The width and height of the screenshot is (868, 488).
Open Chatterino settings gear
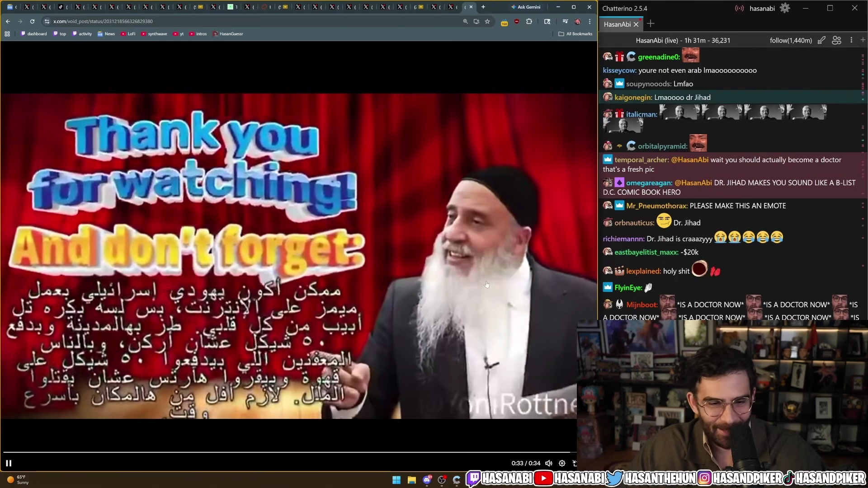click(x=785, y=8)
